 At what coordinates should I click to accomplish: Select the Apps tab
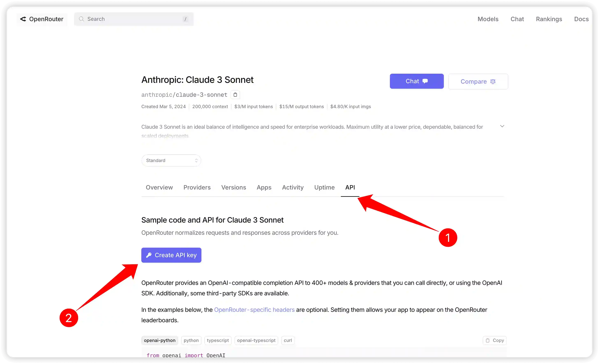[264, 187]
